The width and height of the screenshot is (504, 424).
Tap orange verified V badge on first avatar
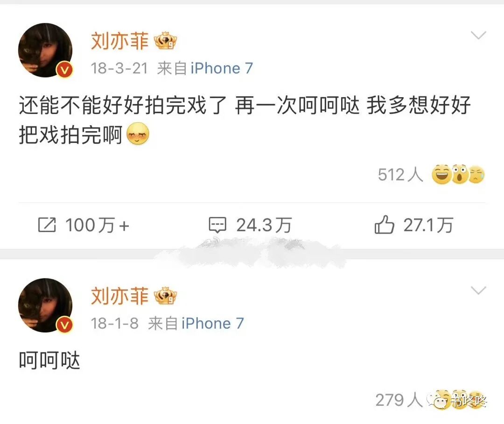[x=64, y=70]
